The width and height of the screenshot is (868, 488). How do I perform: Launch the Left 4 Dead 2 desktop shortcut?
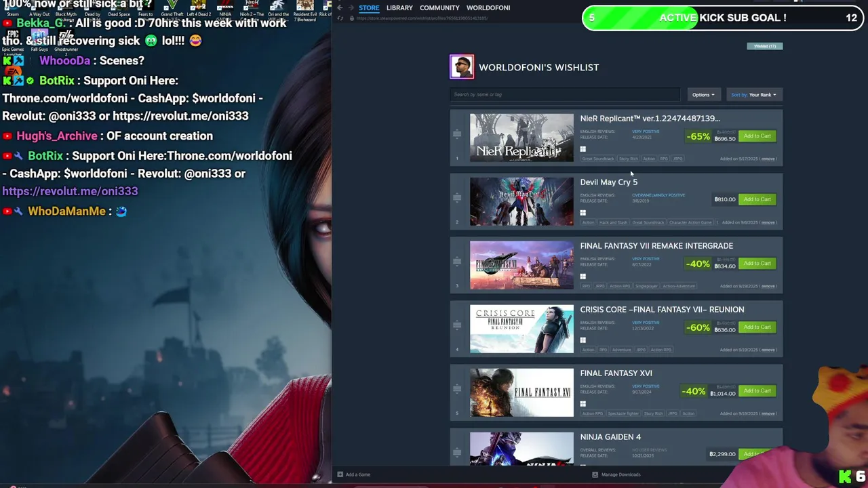[198, 9]
